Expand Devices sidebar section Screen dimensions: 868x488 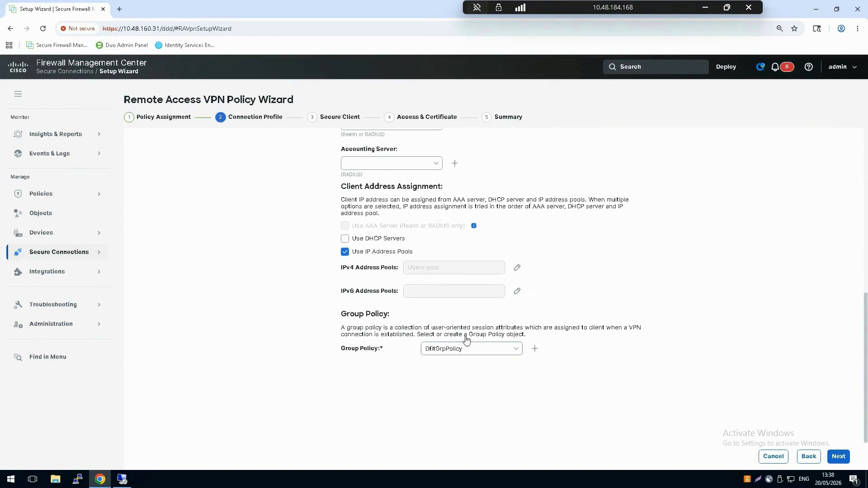tap(57, 233)
